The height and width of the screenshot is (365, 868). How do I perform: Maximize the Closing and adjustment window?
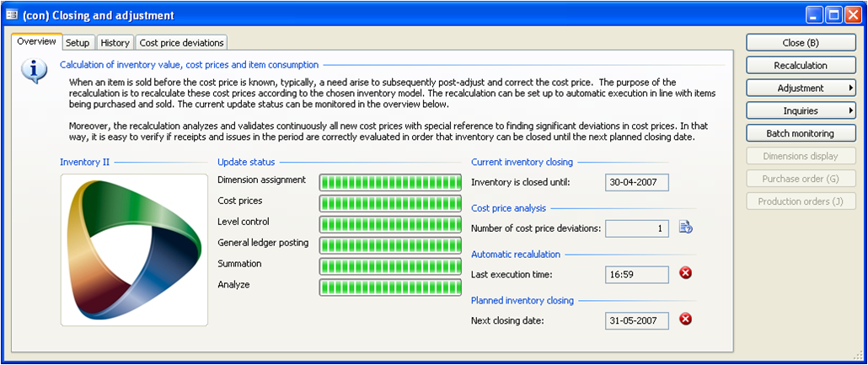tap(833, 14)
